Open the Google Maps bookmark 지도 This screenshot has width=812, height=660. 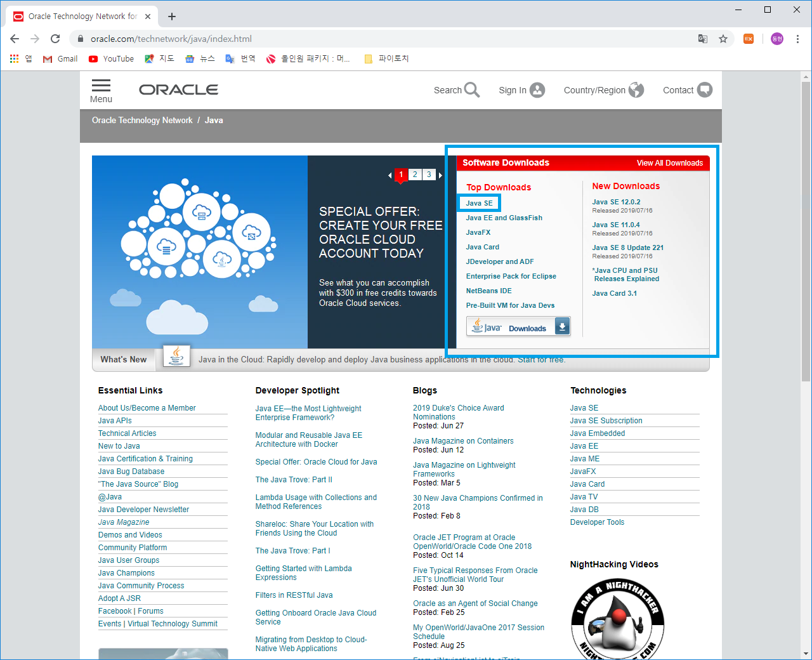159,59
